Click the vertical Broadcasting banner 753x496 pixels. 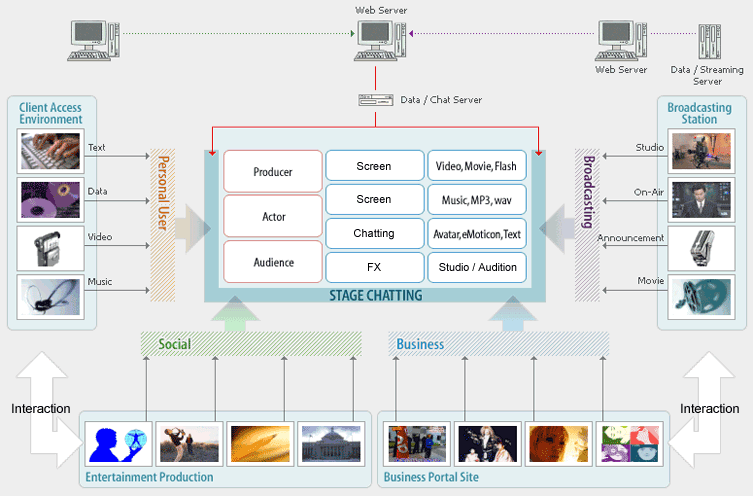tap(587, 225)
